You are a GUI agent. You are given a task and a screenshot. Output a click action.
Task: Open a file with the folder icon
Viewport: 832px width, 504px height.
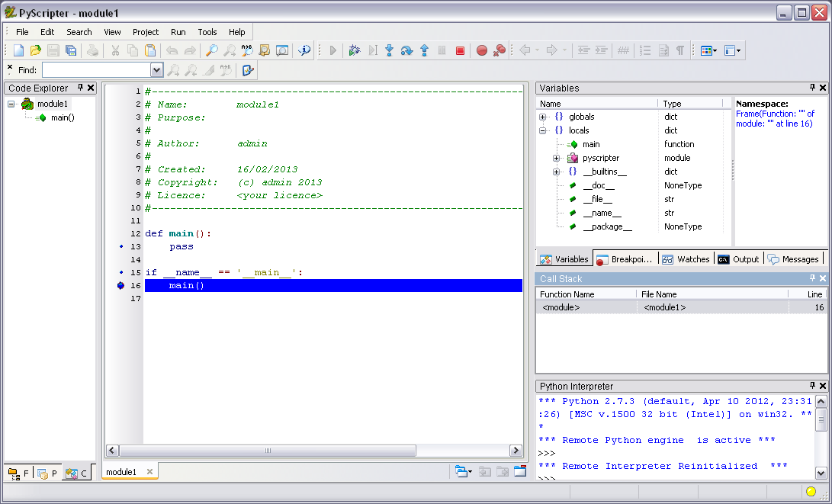click(36, 50)
